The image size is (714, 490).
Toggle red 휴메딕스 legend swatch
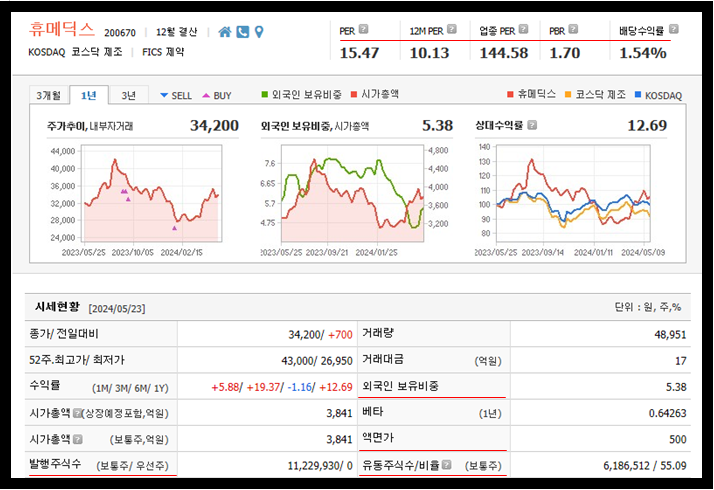pyautogui.click(x=510, y=94)
